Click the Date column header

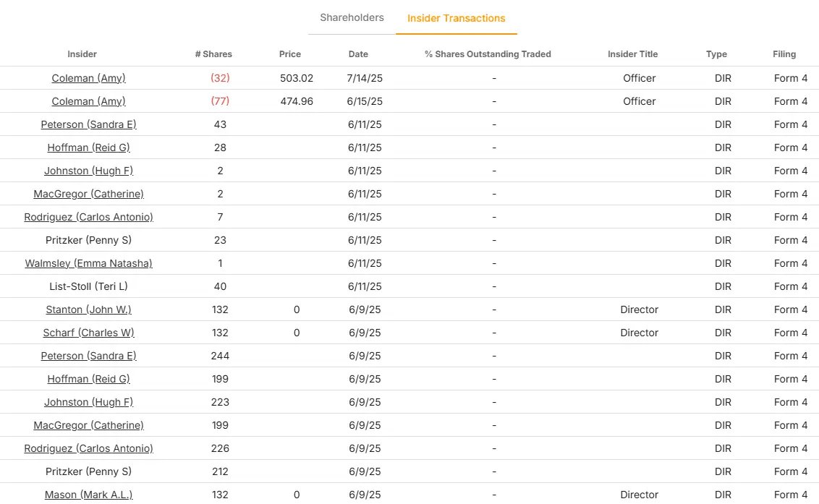(x=358, y=54)
